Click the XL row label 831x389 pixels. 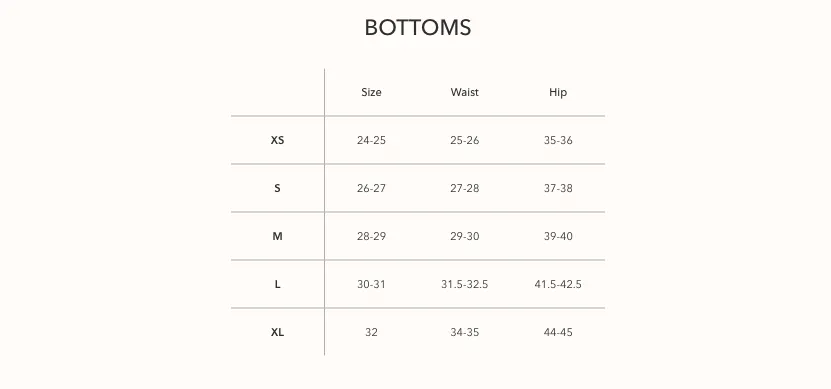pyautogui.click(x=277, y=332)
